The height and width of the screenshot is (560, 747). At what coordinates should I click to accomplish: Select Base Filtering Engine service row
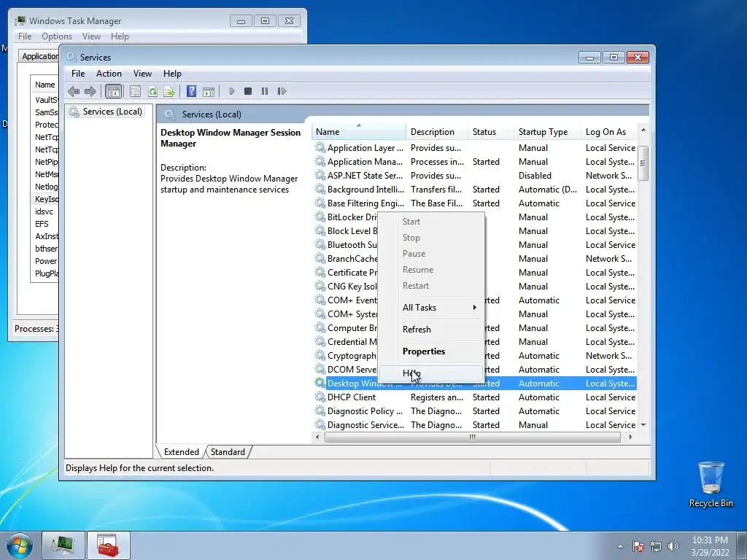(474, 203)
